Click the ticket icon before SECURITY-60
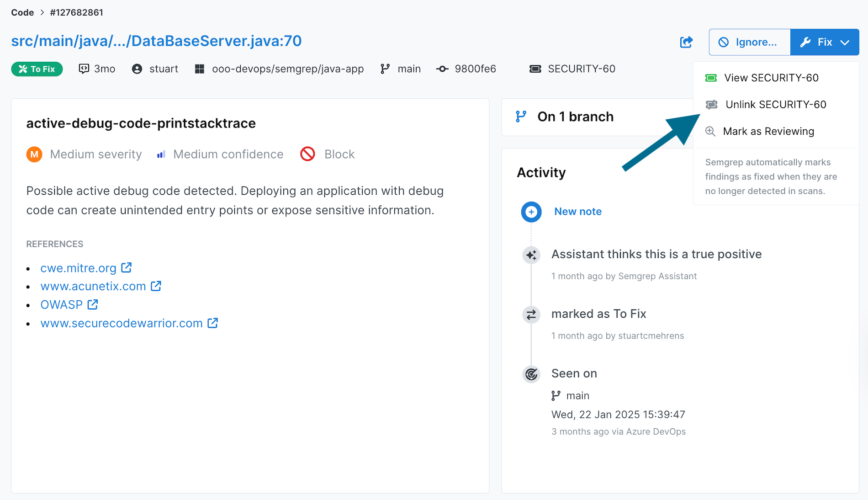Image resolution: width=868 pixels, height=500 pixels. click(x=535, y=69)
